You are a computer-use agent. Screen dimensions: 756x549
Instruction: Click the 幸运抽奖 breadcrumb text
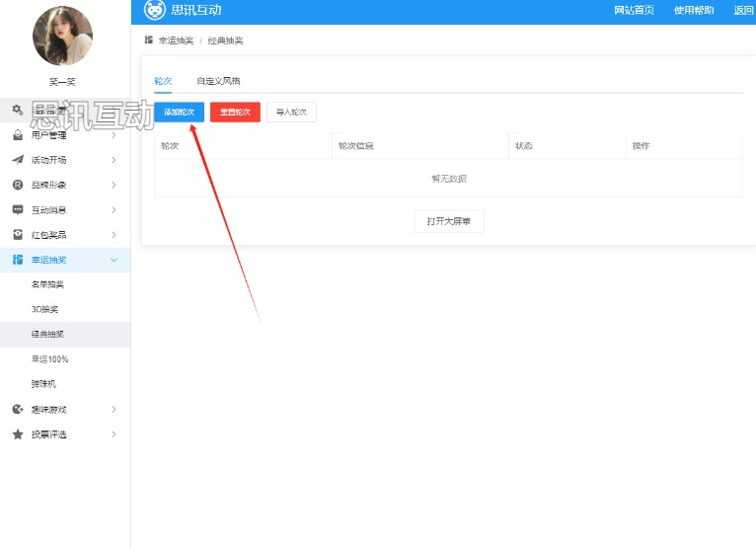176,40
